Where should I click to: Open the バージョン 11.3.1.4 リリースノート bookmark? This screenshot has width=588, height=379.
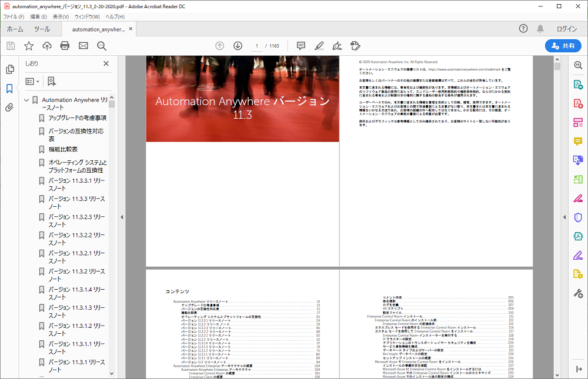76,293
